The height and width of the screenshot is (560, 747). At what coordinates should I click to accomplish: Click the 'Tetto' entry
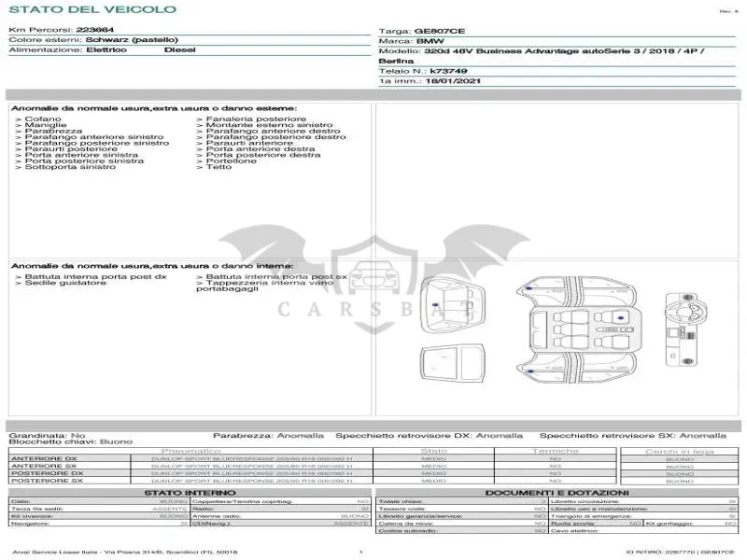pos(218,167)
